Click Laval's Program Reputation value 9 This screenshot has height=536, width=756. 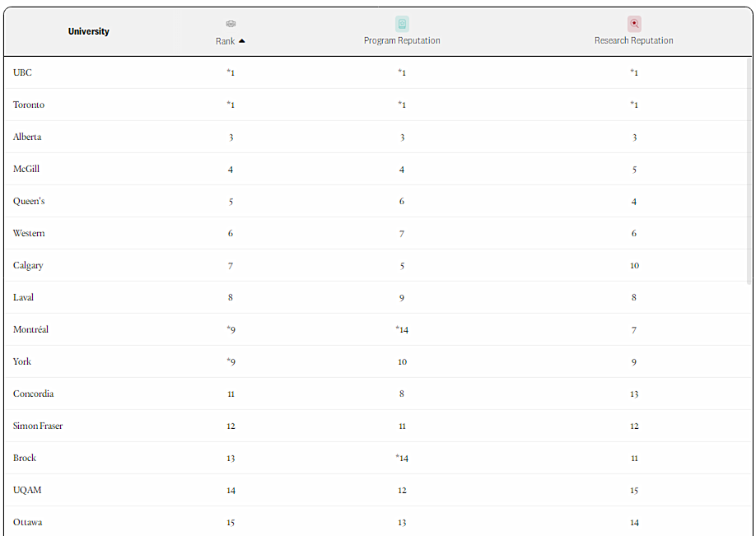[402, 298]
